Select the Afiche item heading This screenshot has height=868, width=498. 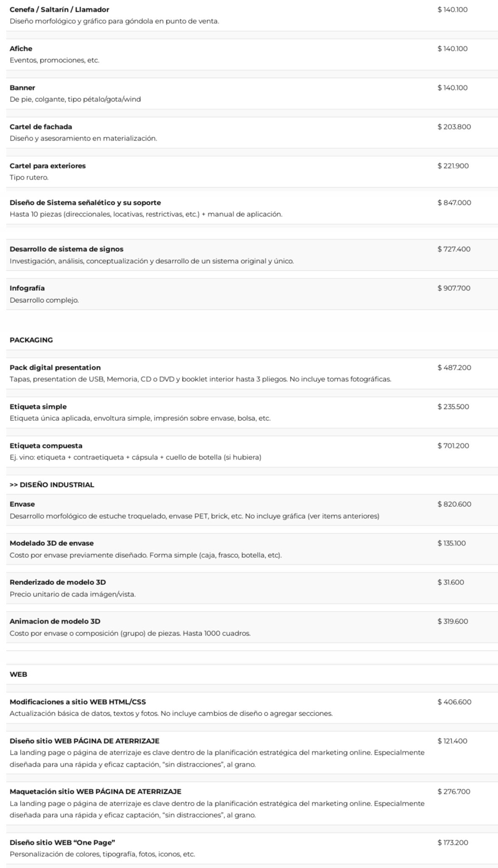click(21, 49)
